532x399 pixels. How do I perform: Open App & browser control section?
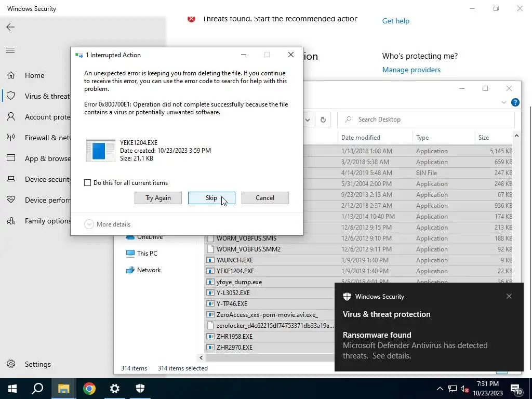coord(37,158)
